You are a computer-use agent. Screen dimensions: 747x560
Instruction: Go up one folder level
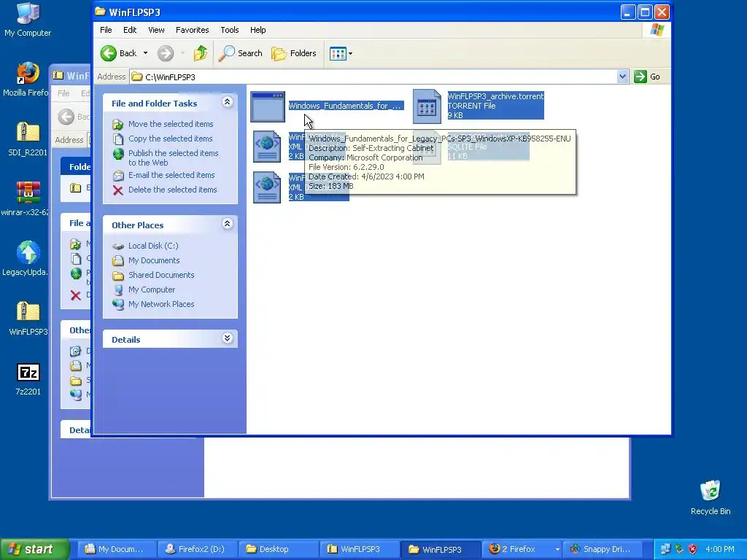click(201, 53)
